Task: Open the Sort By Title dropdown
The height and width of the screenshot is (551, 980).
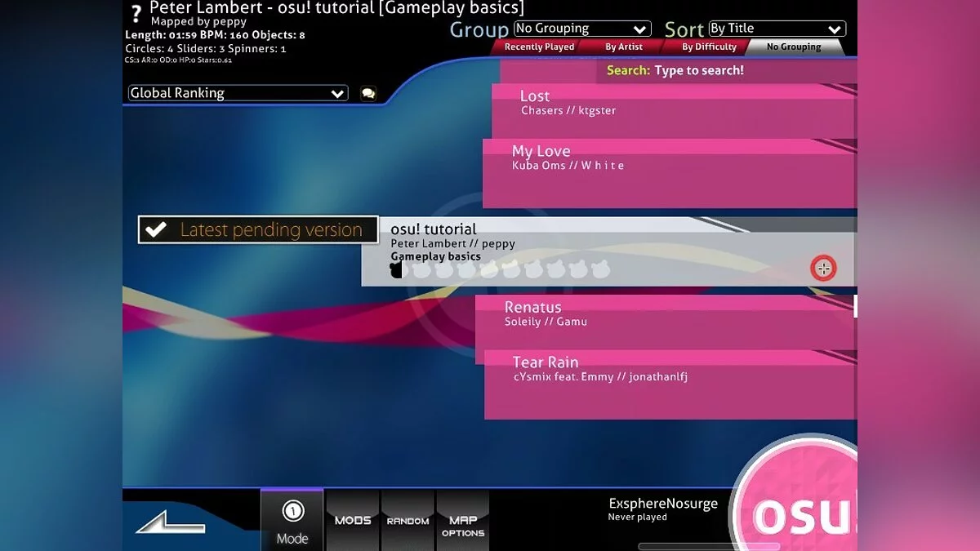Action: (x=775, y=29)
